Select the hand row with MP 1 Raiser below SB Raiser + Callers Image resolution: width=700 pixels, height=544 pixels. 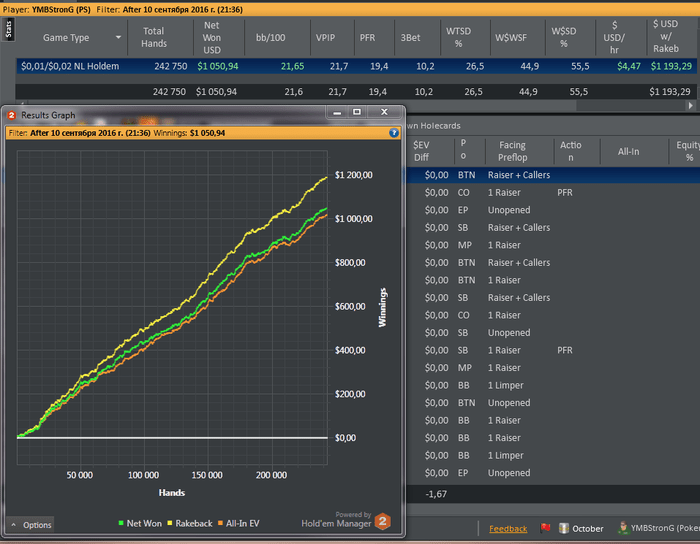click(x=553, y=245)
